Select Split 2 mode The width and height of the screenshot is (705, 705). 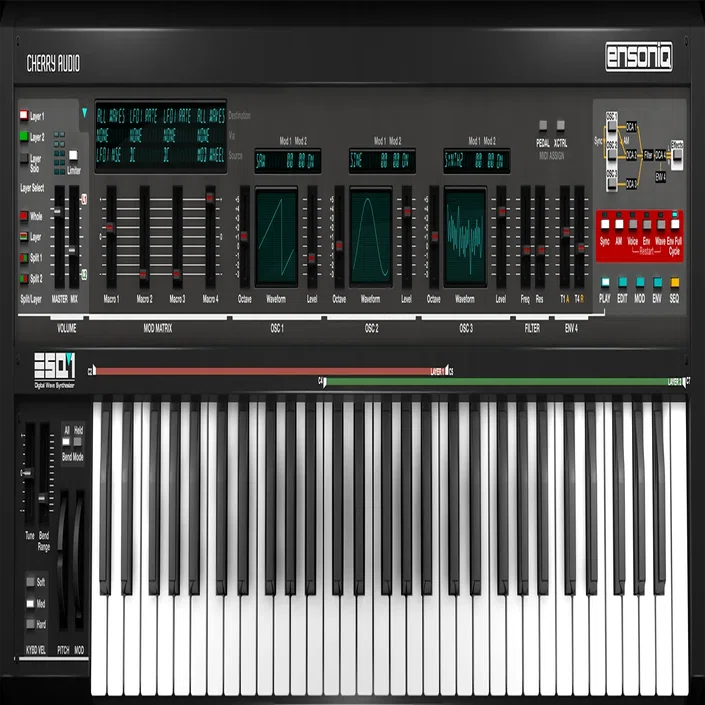(x=24, y=278)
